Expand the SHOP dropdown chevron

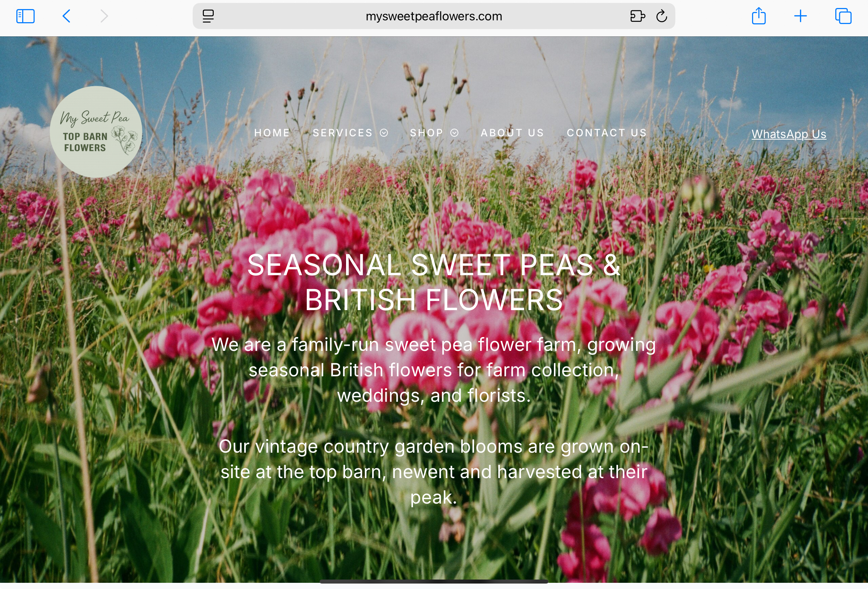(x=454, y=133)
